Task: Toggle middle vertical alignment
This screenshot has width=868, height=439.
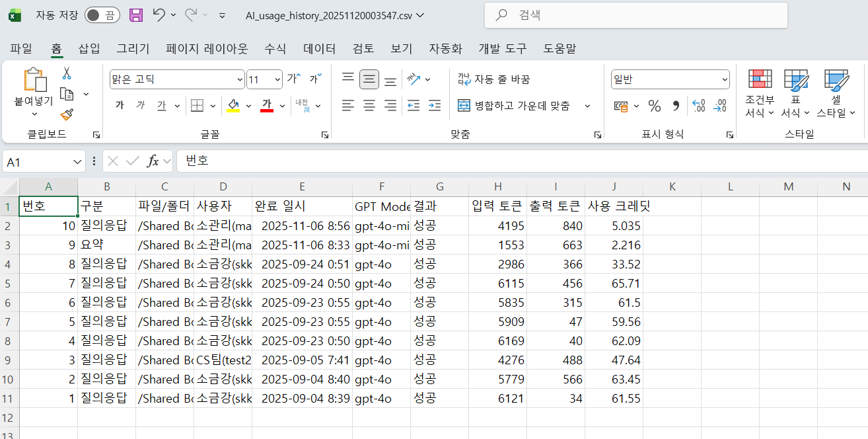Action: 369,80
